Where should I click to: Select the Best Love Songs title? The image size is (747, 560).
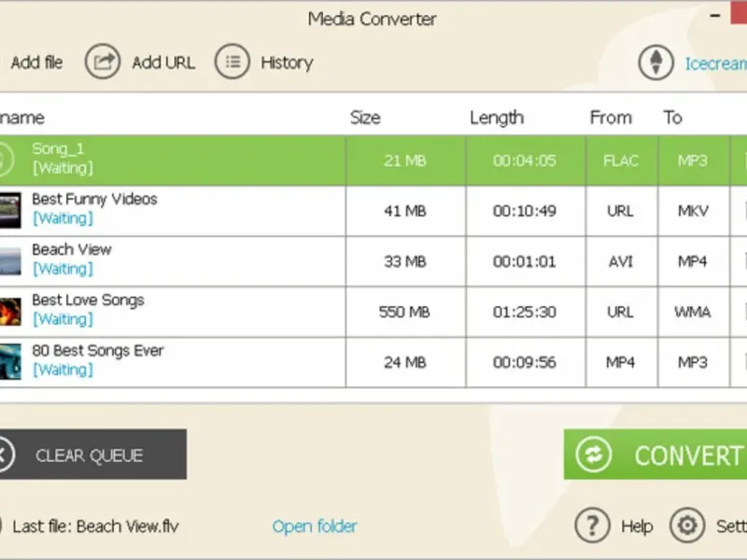point(88,300)
